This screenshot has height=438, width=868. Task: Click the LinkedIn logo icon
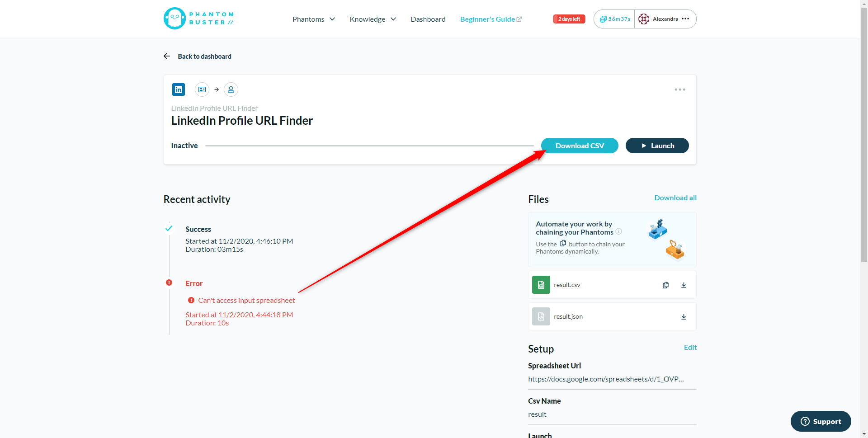point(179,89)
